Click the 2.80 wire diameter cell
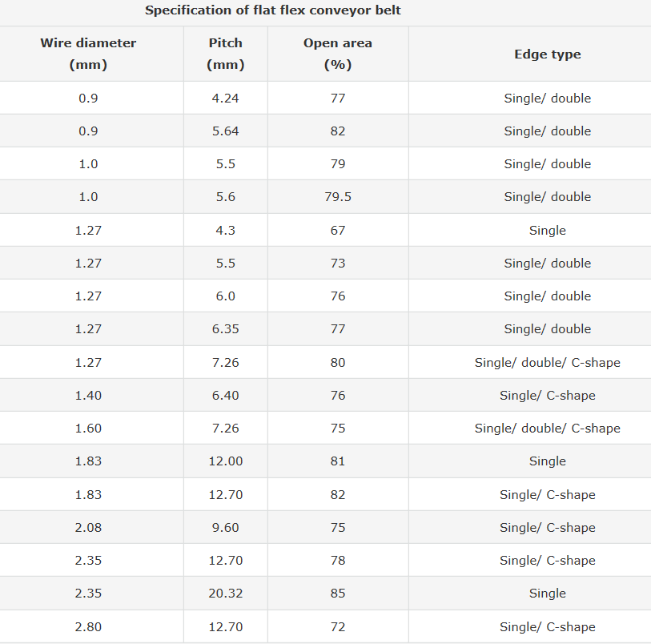Image resolution: width=651 pixels, height=644 pixels. click(88, 626)
